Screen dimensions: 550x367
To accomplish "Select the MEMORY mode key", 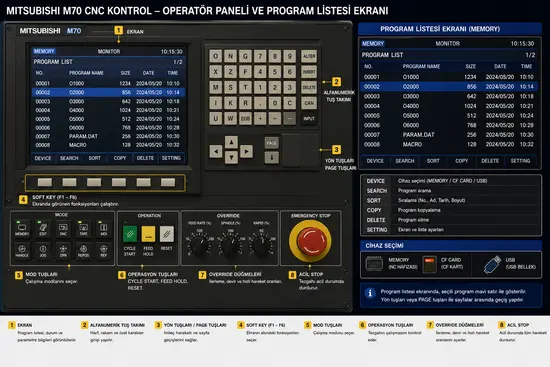I will click(x=22, y=229).
